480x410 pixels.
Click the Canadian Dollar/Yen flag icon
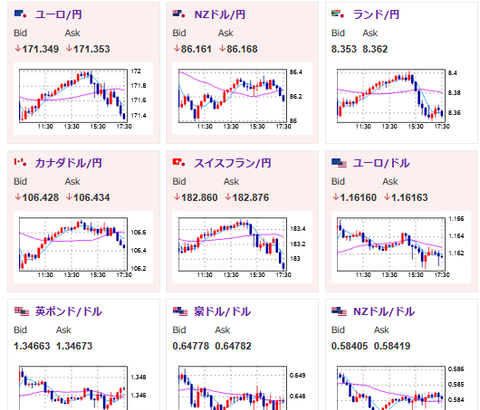pos(20,163)
